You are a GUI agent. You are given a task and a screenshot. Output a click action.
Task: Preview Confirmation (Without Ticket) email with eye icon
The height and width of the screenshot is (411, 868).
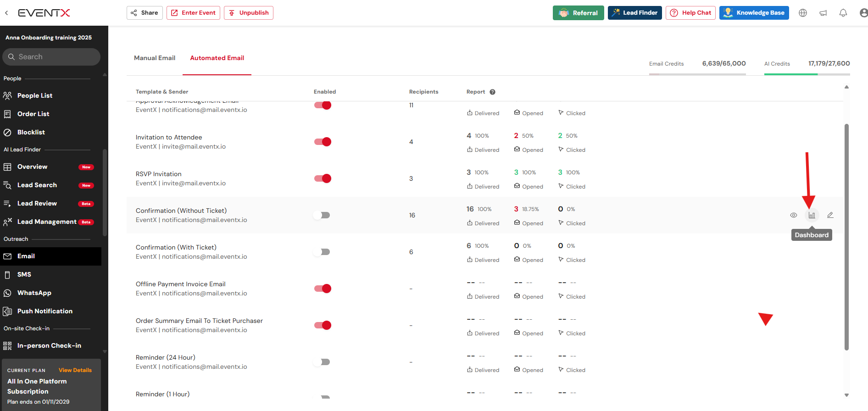[x=793, y=215]
